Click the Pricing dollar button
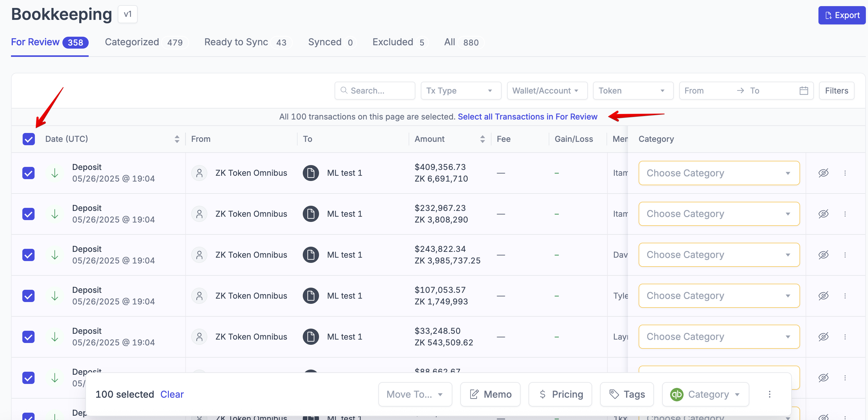 click(x=560, y=394)
